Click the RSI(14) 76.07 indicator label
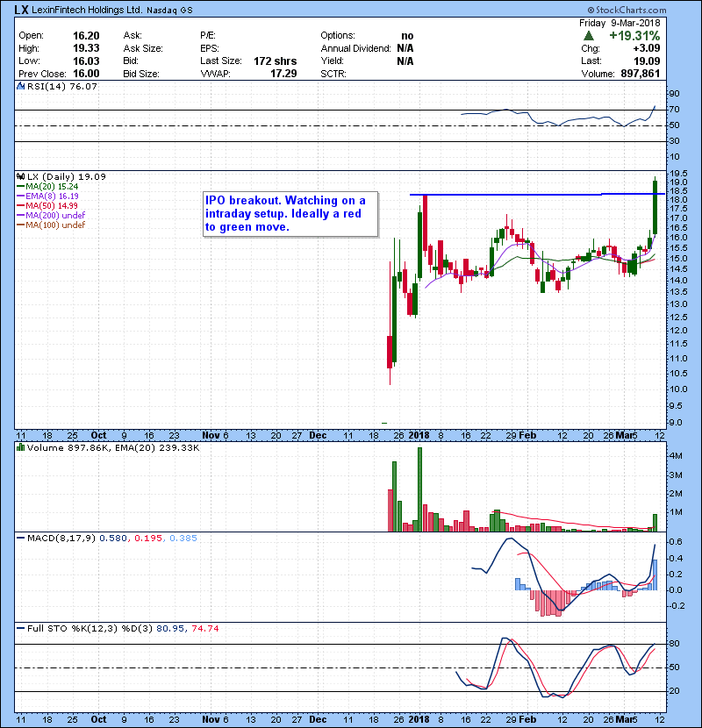Image resolution: width=702 pixels, height=728 pixels. click(62, 86)
